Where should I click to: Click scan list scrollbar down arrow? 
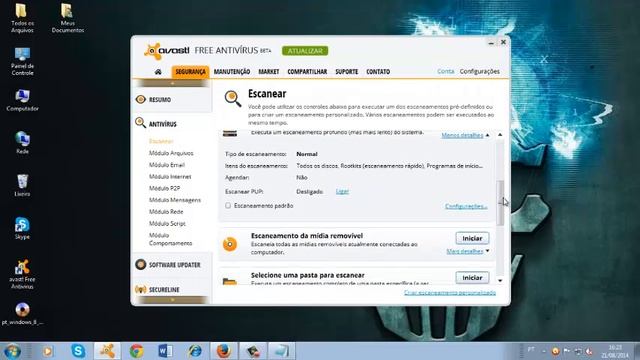pyautogui.click(x=500, y=280)
